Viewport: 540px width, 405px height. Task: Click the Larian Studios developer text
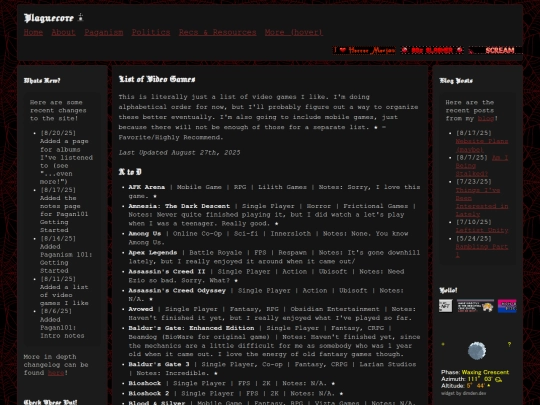coord(388,364)
